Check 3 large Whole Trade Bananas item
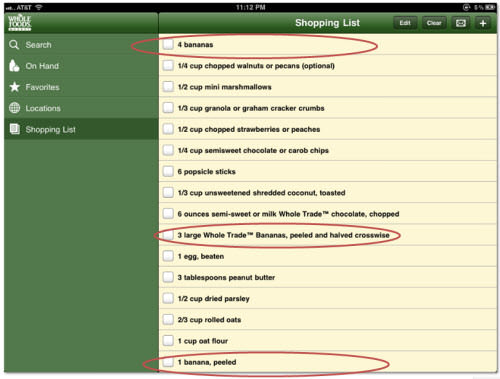 pyautogui.click(x=168, y=235)
